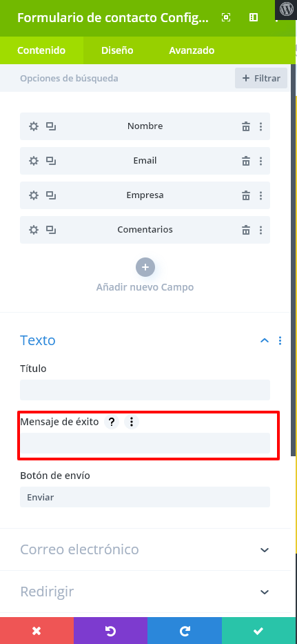Screen dimensions: 297x644
Task: Switch to the Diseño tab
Action: 117,50
